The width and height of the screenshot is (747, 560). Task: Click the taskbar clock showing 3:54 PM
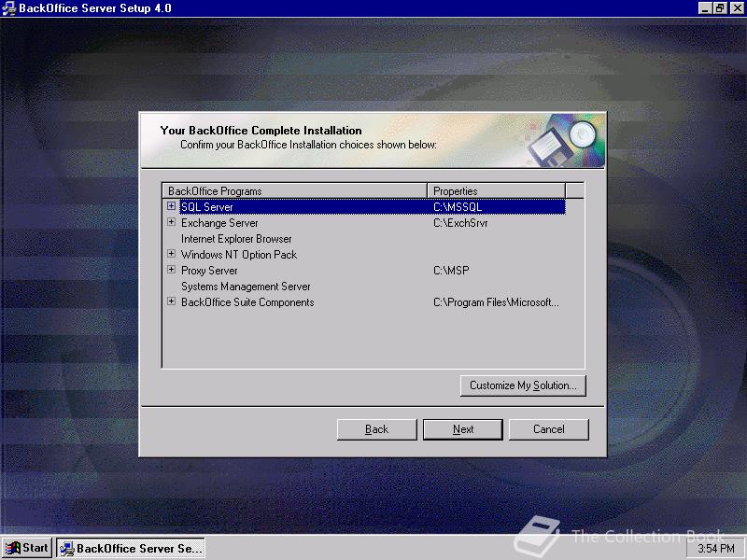[x=716, y=549]
